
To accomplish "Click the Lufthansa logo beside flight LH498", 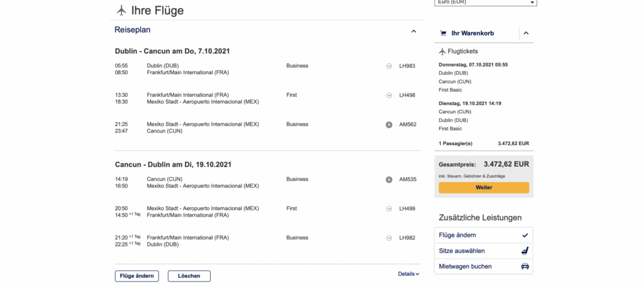I will (x=389, y=96).
